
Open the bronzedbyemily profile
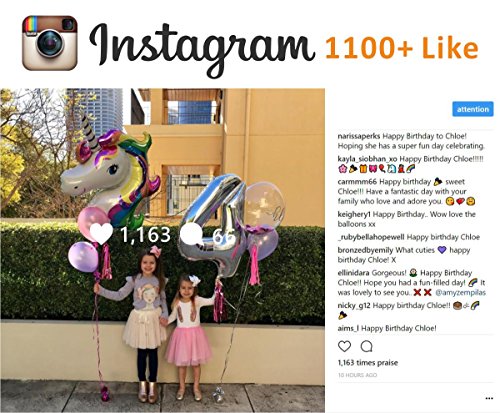click(x=365, y=250)
